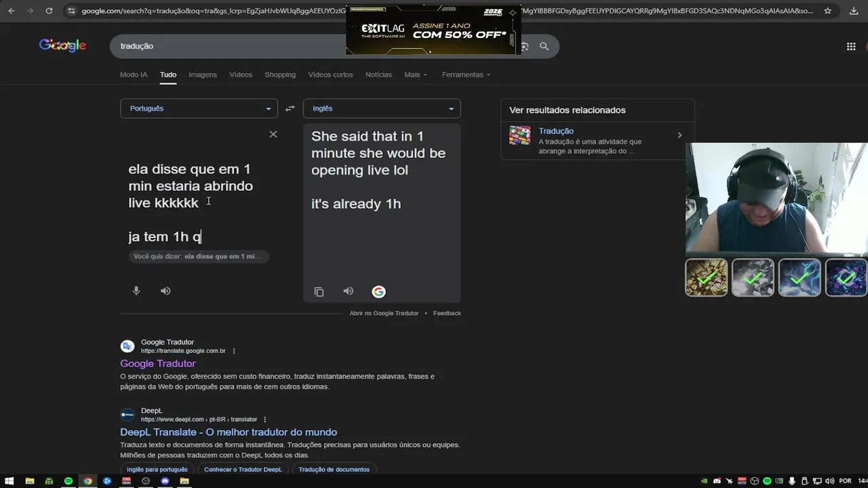Click the microphone tray icon
868x488 pixels.
[x=792, y=481]
